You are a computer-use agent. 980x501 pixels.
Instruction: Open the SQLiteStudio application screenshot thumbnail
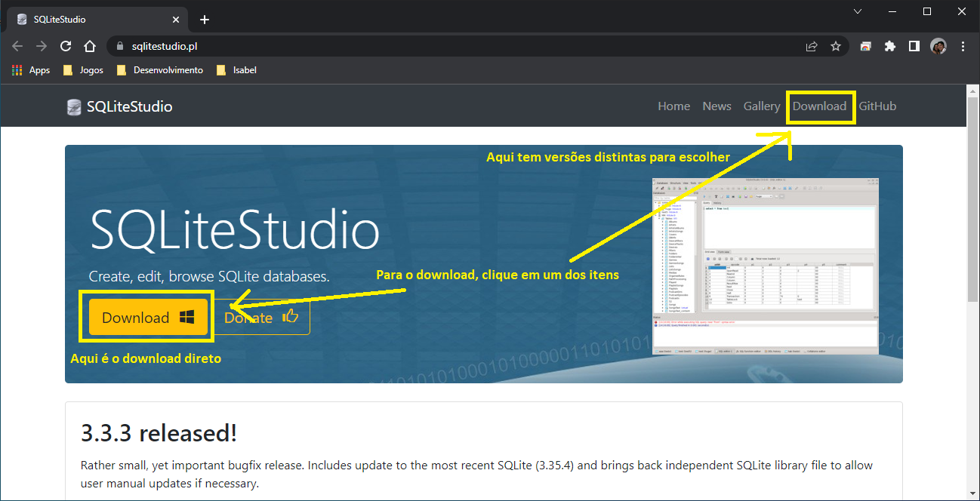tap(766, 266)
